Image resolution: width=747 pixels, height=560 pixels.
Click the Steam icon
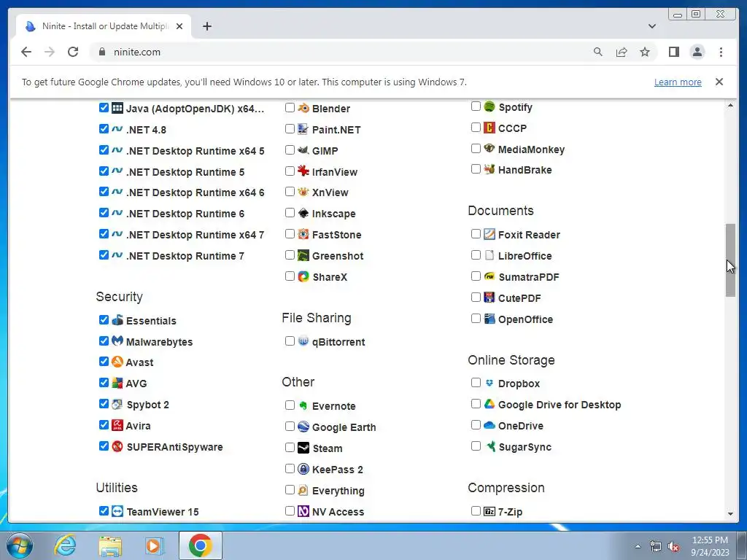click(x=303, y=448)
